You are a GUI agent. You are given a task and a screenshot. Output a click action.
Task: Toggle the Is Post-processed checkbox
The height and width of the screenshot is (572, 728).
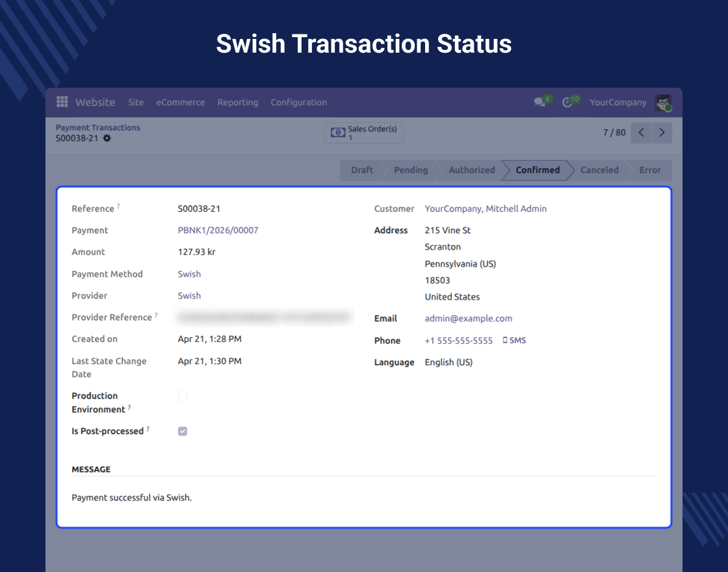pyautogui.click(x=183, y=432)
